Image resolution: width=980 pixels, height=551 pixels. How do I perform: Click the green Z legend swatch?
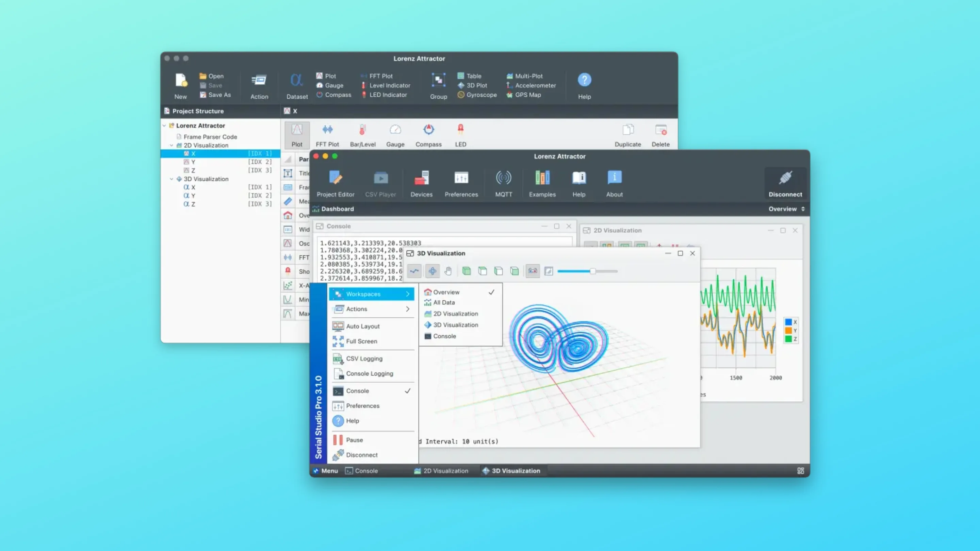pyautogui.click(x=788, y=339)
